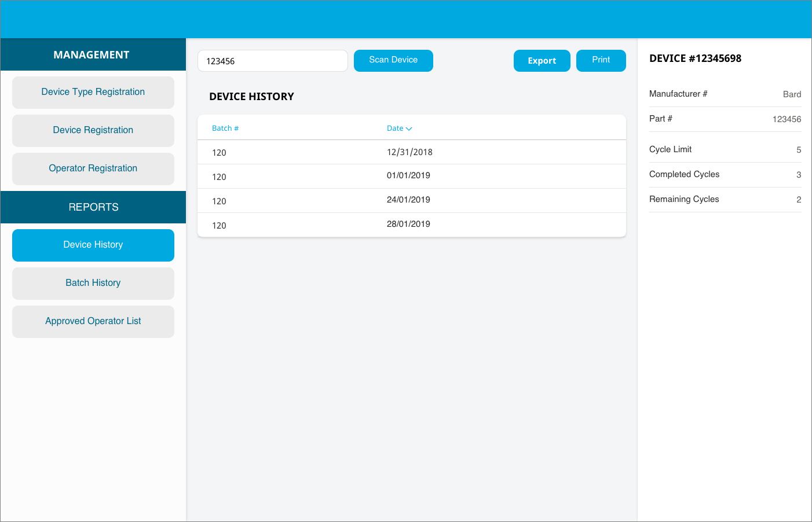Select the Device History report

click(93, 245)
